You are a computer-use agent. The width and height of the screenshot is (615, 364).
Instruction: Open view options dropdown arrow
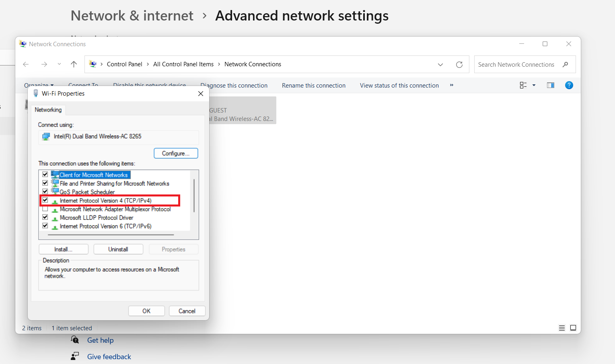tap(534, 85)
